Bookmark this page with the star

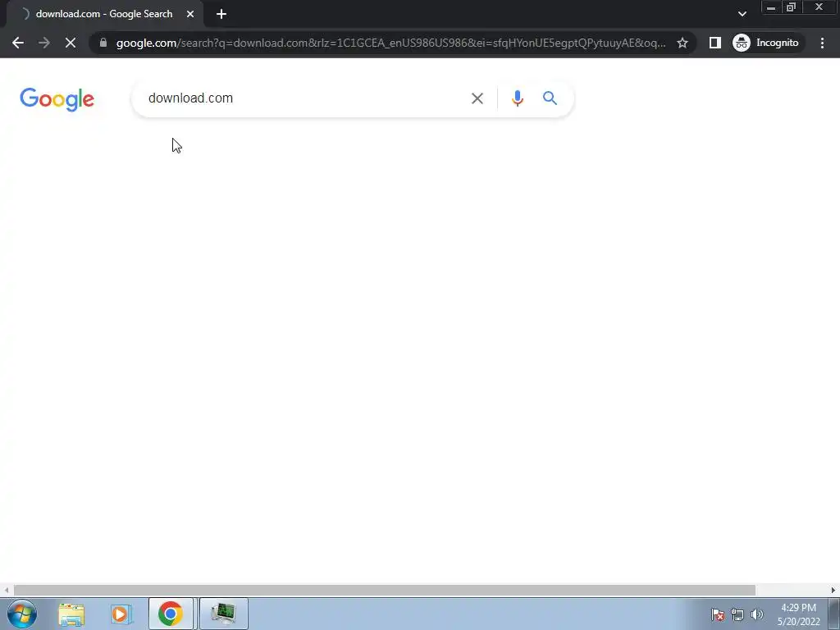pos(682,43)
